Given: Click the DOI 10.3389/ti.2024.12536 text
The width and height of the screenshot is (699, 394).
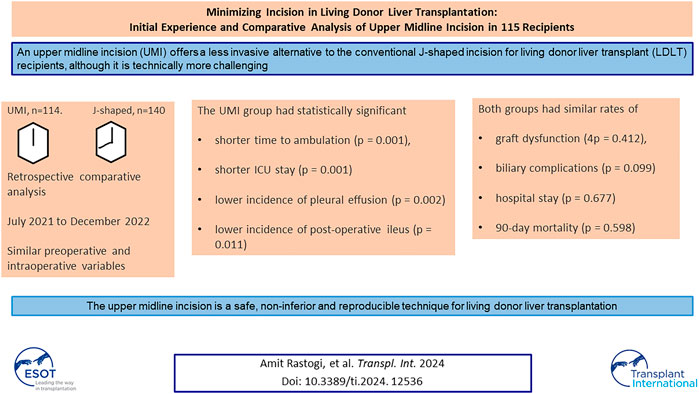Looking at the screenshot, I should tap(352, 382).
